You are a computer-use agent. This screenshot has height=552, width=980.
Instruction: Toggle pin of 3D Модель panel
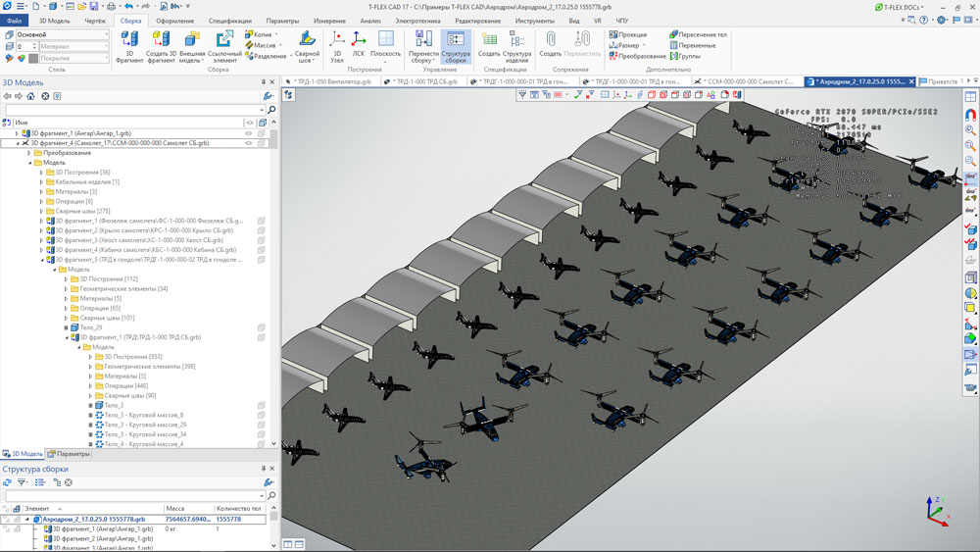point(263,82)
